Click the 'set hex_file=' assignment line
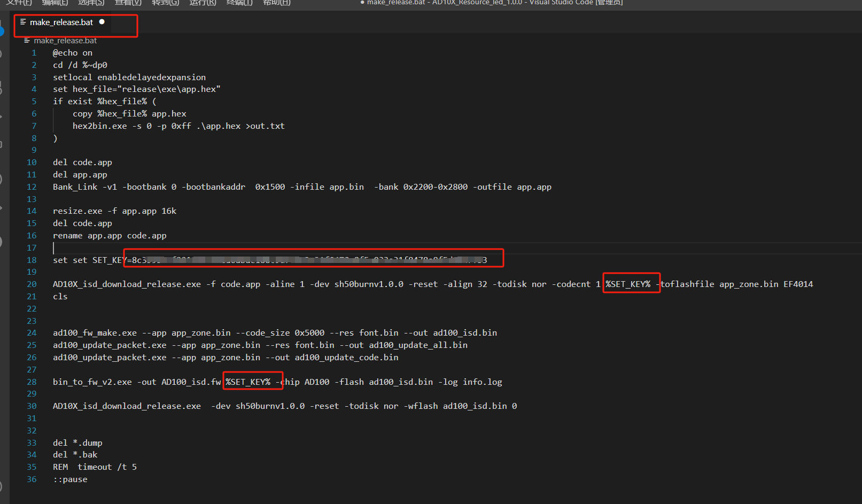The height and width of the screenshot is (504, 862). [x=137, y=89]
